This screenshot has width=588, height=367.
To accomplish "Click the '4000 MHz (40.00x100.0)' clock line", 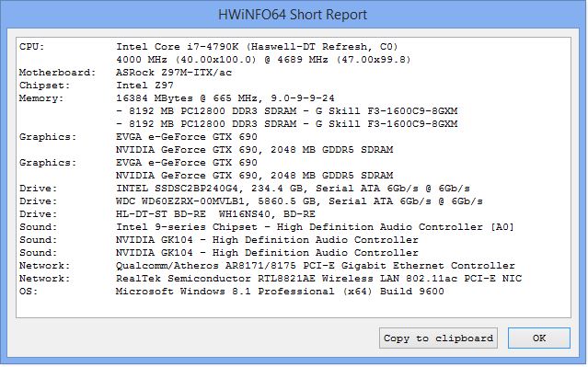I will (263, 60).
